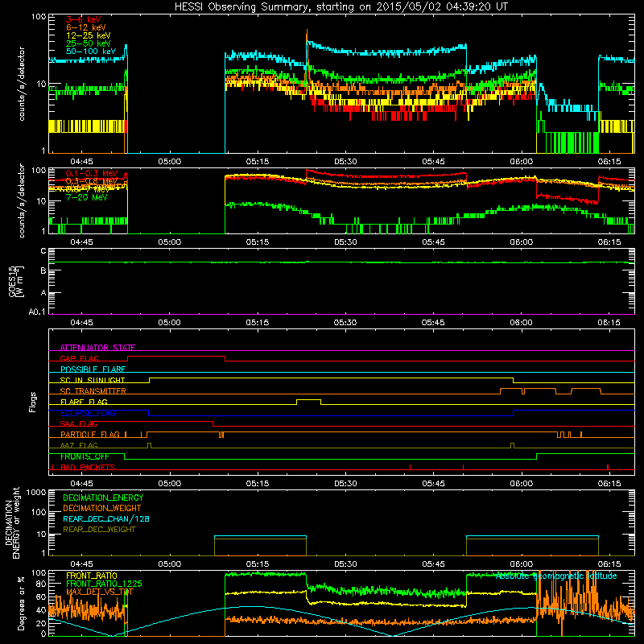This screenshot has width=644, height=644.
Task: Click the HESSI Observing Summary plot title
Action: click(341, 7)
